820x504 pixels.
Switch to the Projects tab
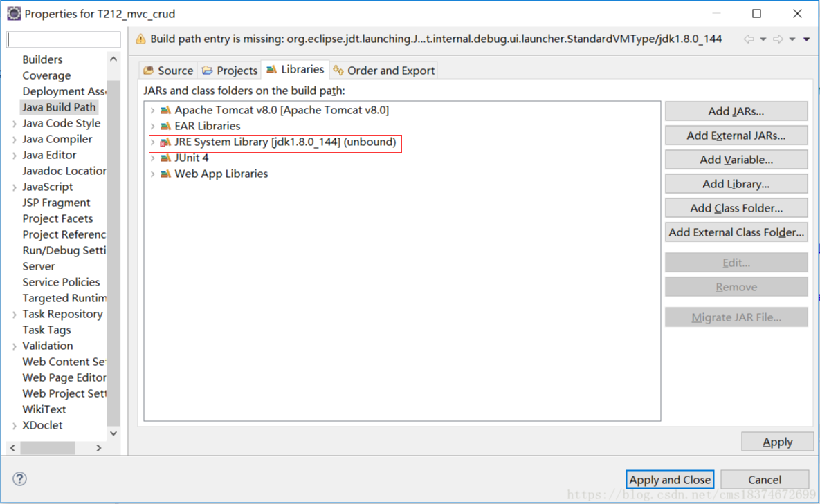[230, 71]
